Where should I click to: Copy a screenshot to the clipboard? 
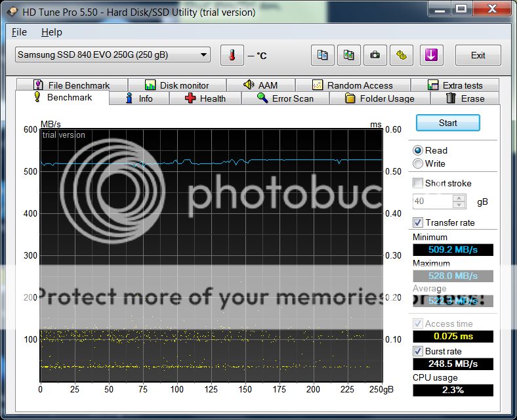[349, 55]
